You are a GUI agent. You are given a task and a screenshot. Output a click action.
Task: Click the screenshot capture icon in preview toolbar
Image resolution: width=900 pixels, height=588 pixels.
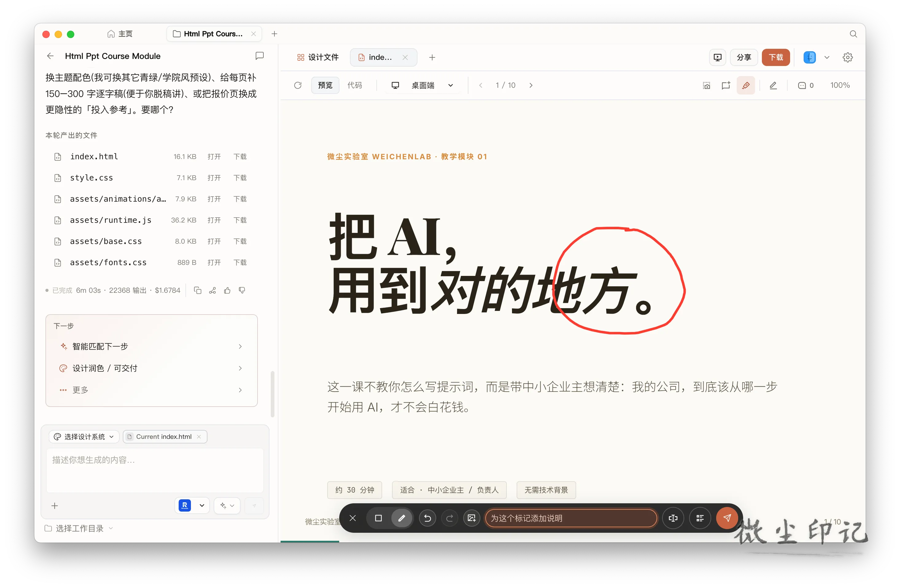point(706,85)
